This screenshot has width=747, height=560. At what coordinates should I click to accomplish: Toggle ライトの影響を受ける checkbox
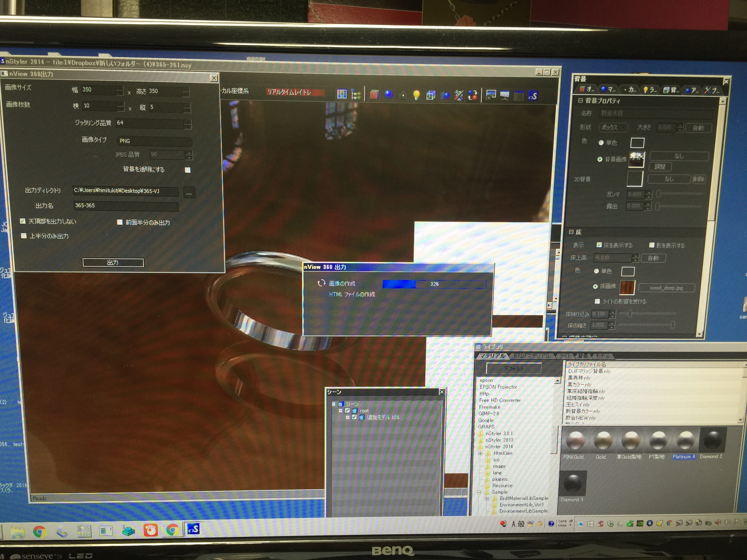[x=597, y=301]
